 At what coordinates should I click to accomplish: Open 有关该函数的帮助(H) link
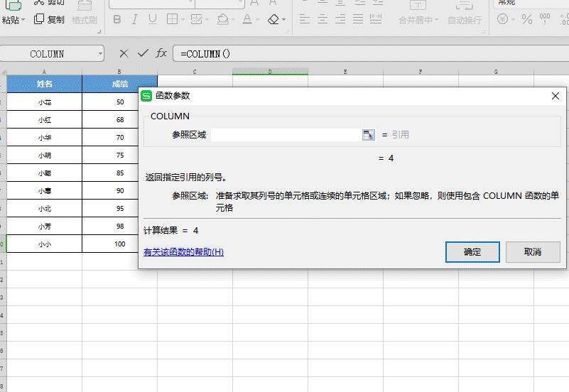pyautogui.click(x=183, y=252)
